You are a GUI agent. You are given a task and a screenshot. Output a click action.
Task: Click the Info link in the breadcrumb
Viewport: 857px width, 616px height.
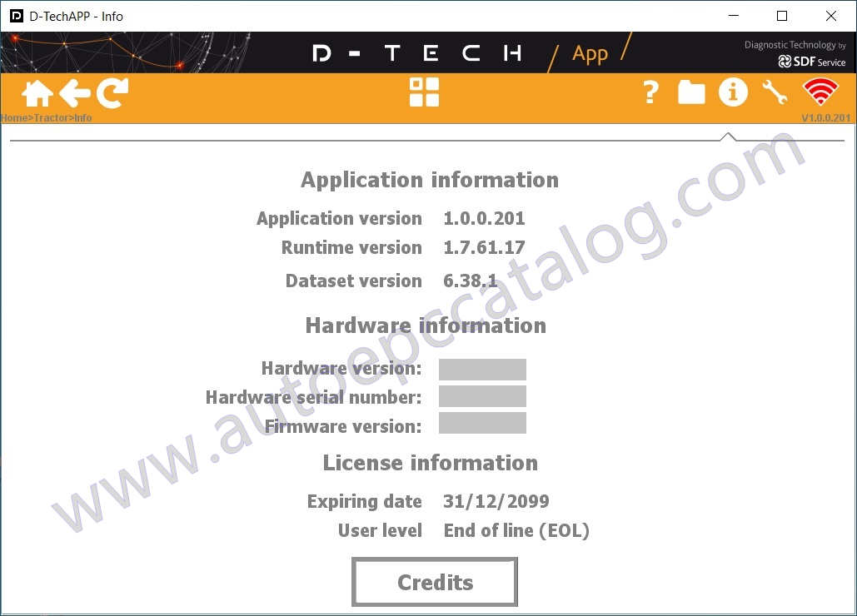83,118
